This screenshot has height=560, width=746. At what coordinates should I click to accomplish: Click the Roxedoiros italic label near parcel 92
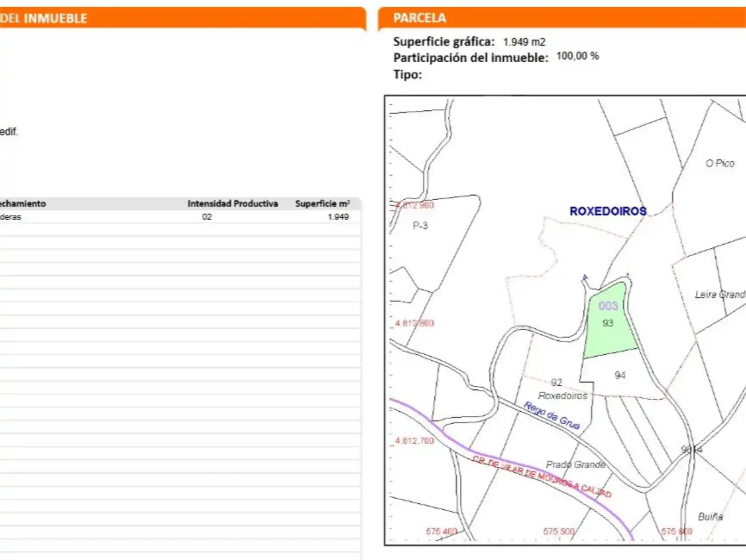pyautogui.click(x=562, y=396)
